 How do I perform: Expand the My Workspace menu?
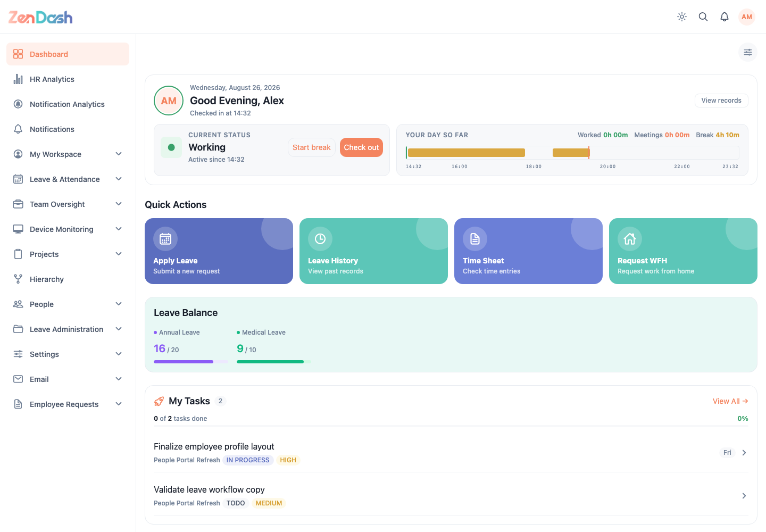click(68, 154)
